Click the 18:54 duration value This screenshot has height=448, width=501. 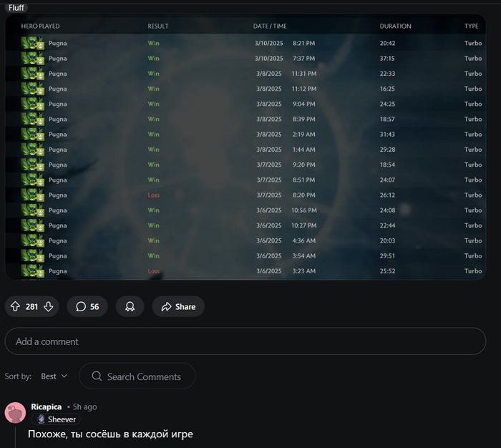pos(387,165)
